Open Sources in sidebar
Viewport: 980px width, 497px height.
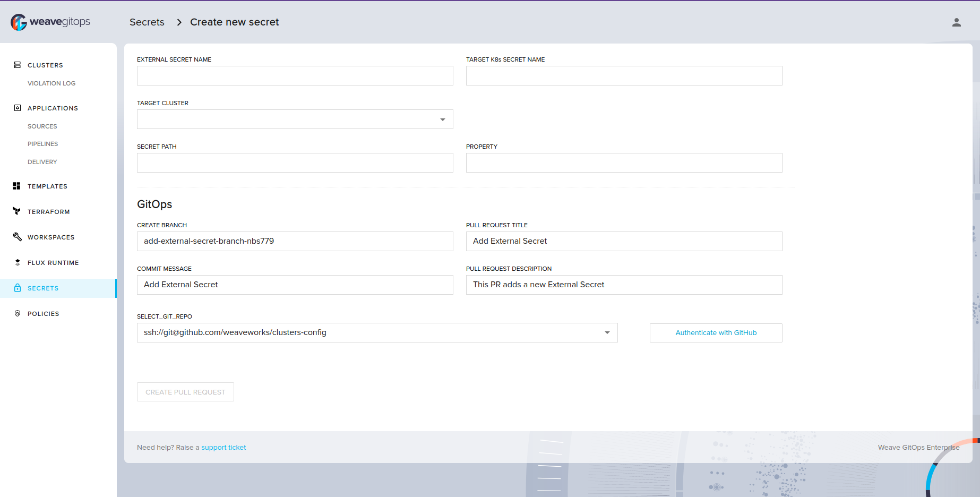[42, 126]
